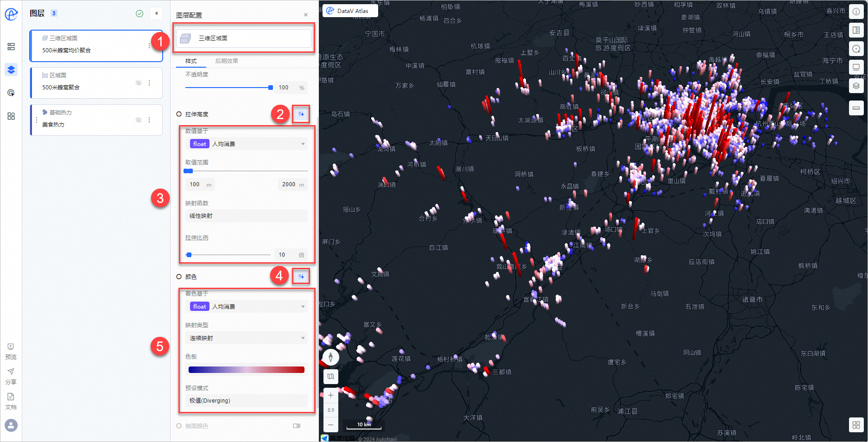Click the map info icon
Viewport: 868px width, 442px height.
856,12
